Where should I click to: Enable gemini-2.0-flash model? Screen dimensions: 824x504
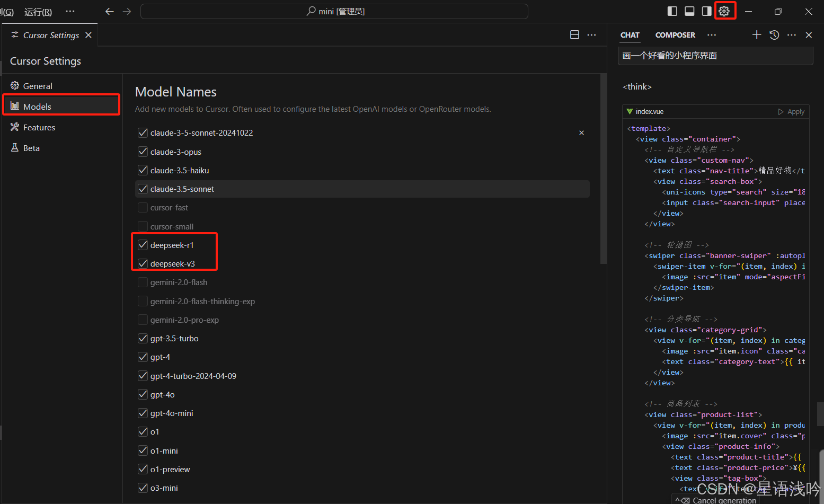(143, 282)
